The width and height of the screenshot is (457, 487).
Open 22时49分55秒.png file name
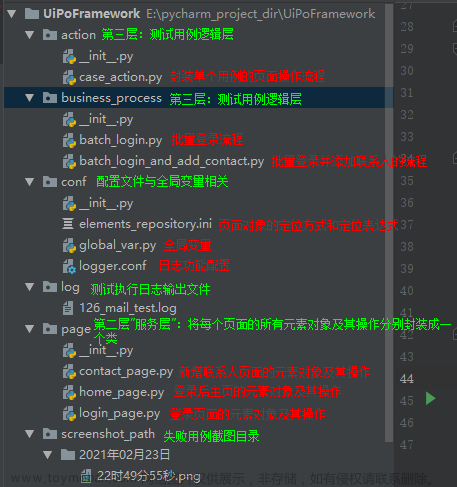click(149, 476)
